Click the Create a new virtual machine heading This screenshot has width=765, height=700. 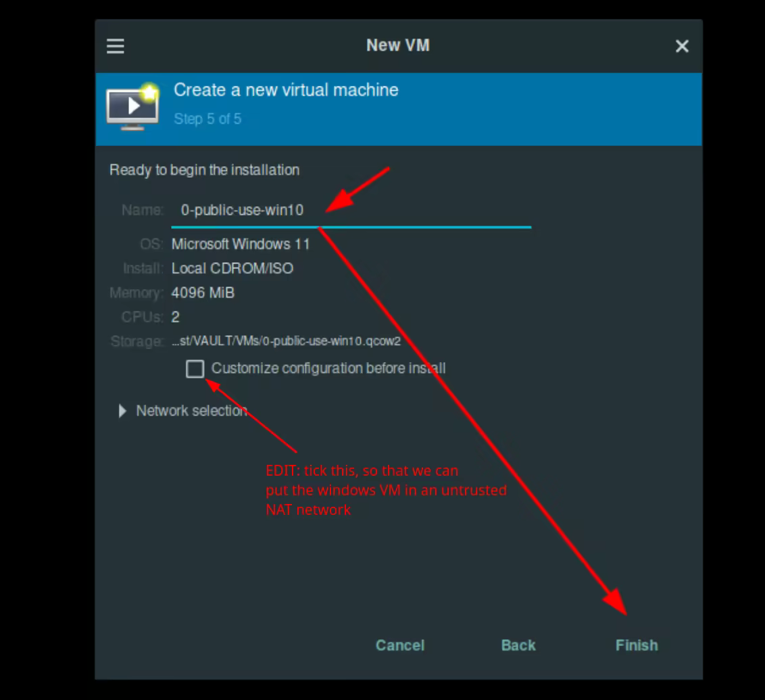286,90
